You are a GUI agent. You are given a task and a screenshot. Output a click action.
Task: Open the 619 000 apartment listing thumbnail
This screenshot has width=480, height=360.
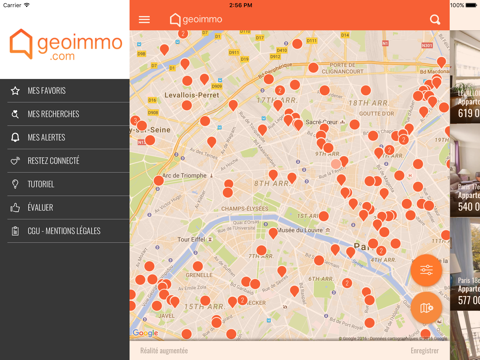point(465,77)
